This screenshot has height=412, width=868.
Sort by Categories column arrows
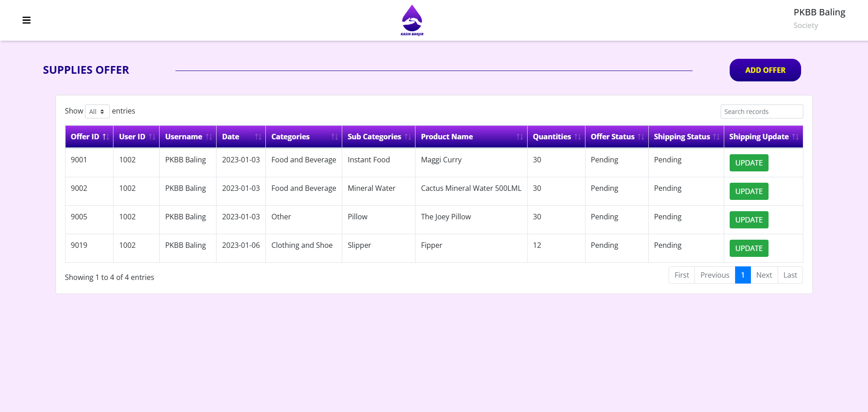pos(335,137)
